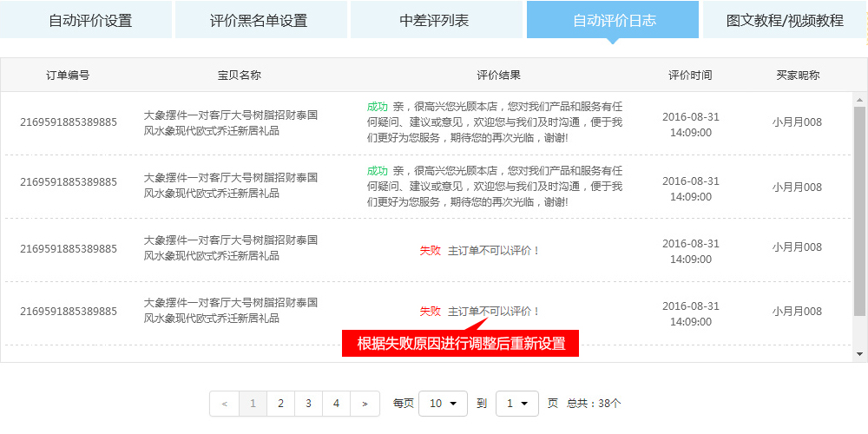Go to page 3
The height and width of the screenshot is (434, 868).
(x=308, y=404)
